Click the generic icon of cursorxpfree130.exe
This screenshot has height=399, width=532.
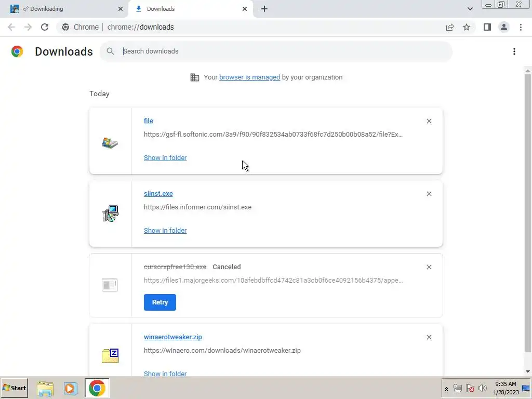point(110,285)
